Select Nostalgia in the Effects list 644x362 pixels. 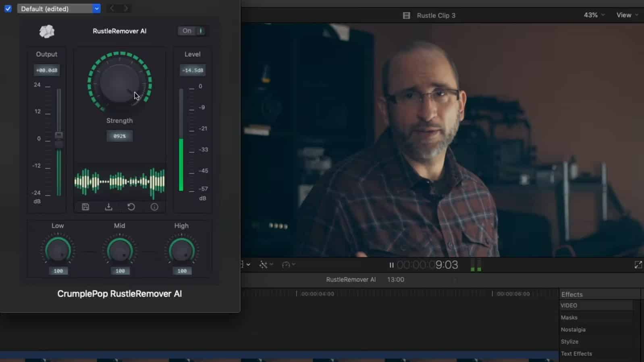click(x=573, y=329)
